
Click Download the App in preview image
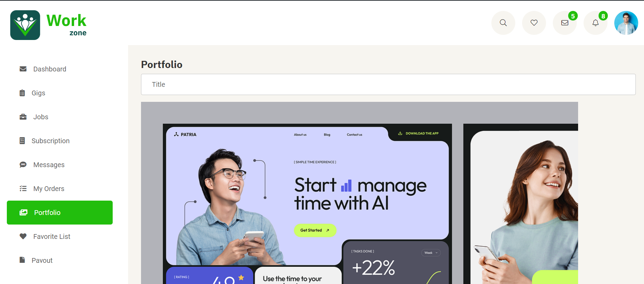click(x=418, y=133)
